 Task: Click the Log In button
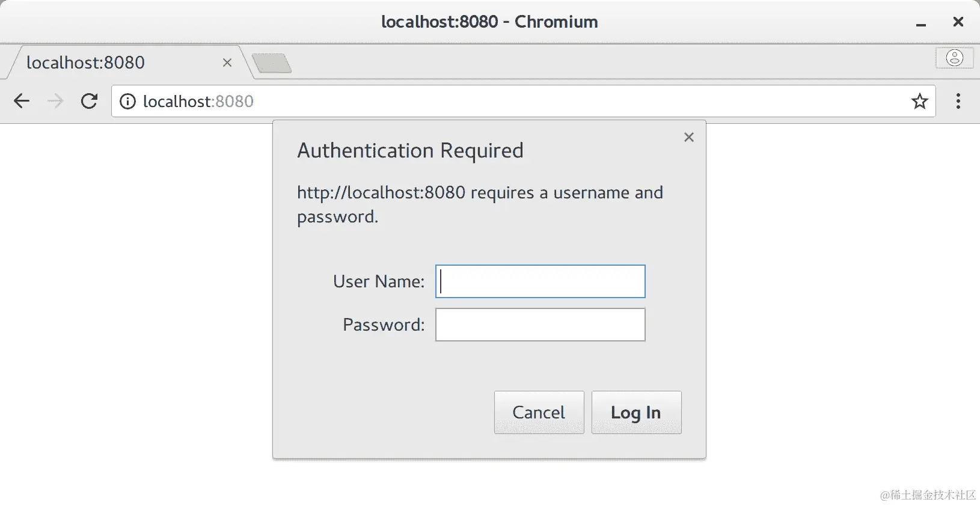click(636, 412)
